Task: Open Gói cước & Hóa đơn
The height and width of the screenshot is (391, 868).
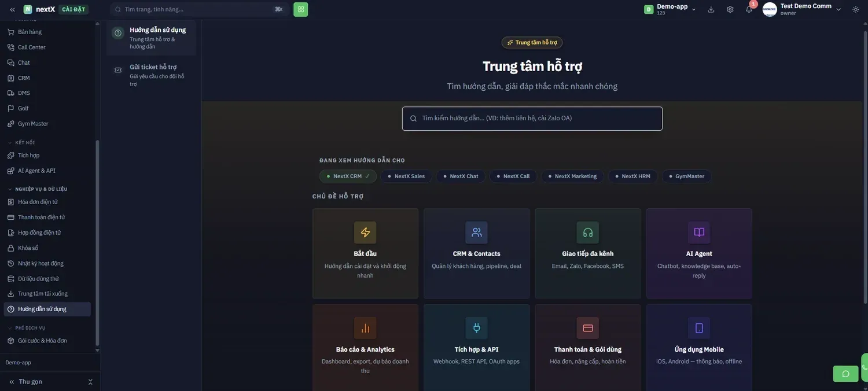Action: [47, 341]
